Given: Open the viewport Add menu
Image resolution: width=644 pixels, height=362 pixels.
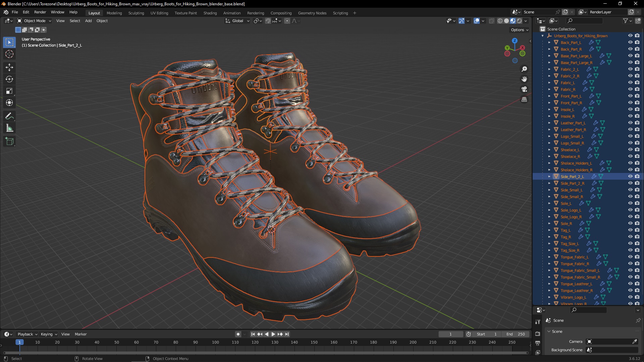Looking at the screenshot, I should pos(88,21).
